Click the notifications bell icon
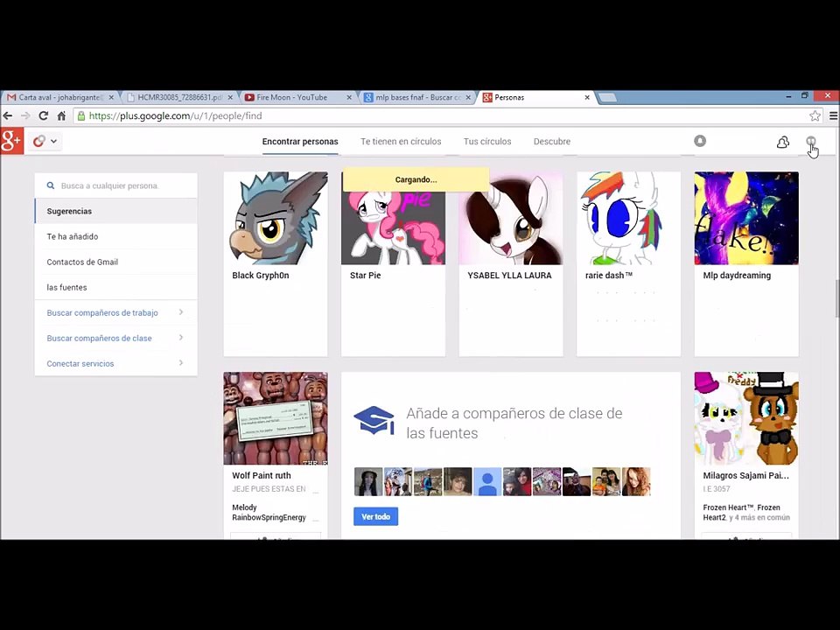840x630 pixels. point(700,141)
